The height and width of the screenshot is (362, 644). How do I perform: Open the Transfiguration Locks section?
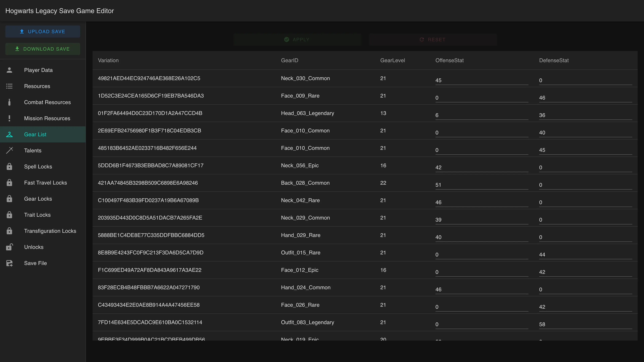[x=50, y=231]
